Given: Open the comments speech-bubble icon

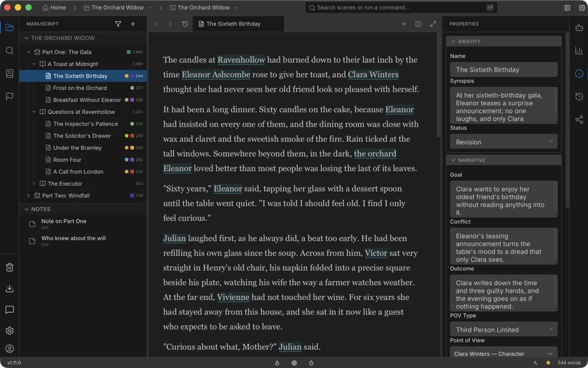Looking at the screenshot, I should click(9, 310).
